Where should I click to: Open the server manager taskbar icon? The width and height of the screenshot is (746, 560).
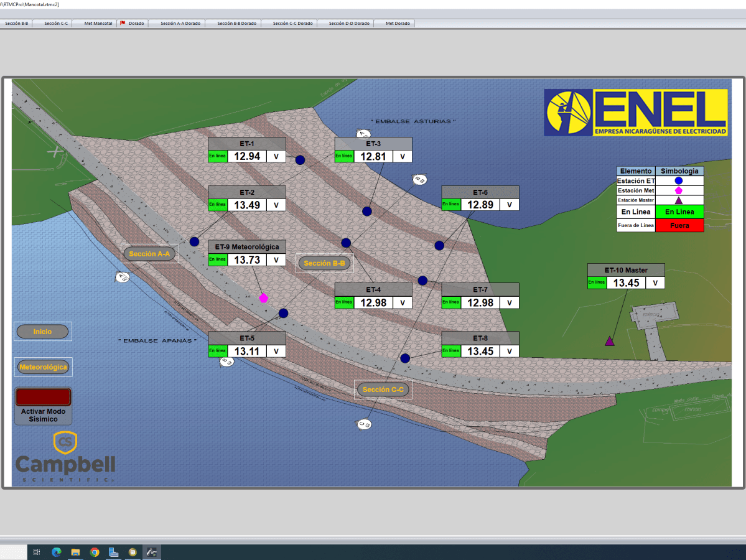[113, 552]
